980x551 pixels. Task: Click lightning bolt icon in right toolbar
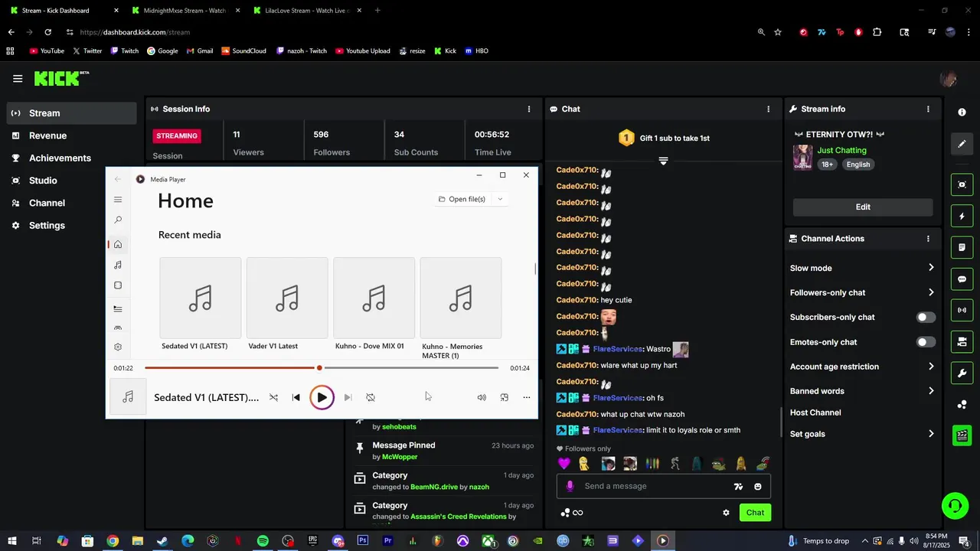pyautogui.click(x=962, y=217)
